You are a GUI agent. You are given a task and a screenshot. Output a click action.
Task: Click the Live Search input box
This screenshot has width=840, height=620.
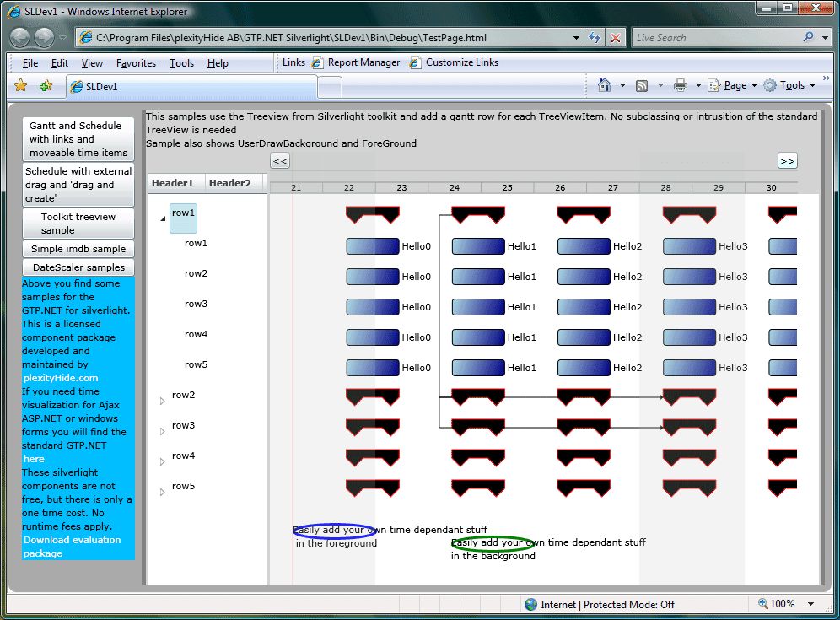coord(716,37)
